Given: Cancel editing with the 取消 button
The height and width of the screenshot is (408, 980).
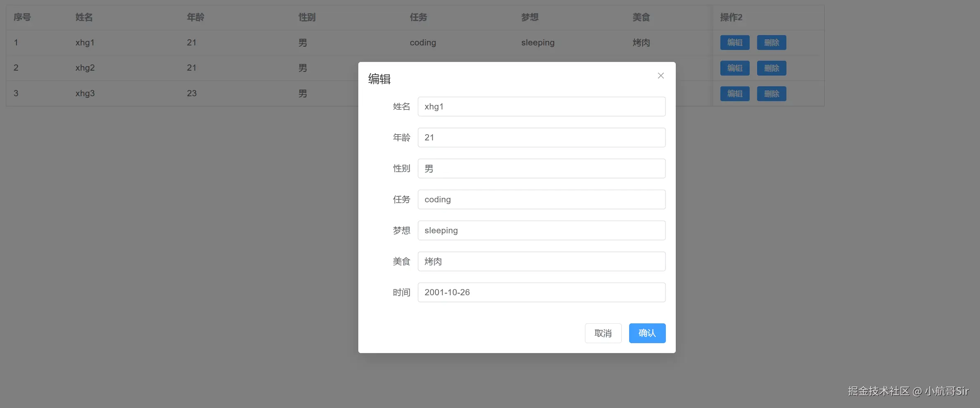Looking at the screenshot, I should 603,333.
